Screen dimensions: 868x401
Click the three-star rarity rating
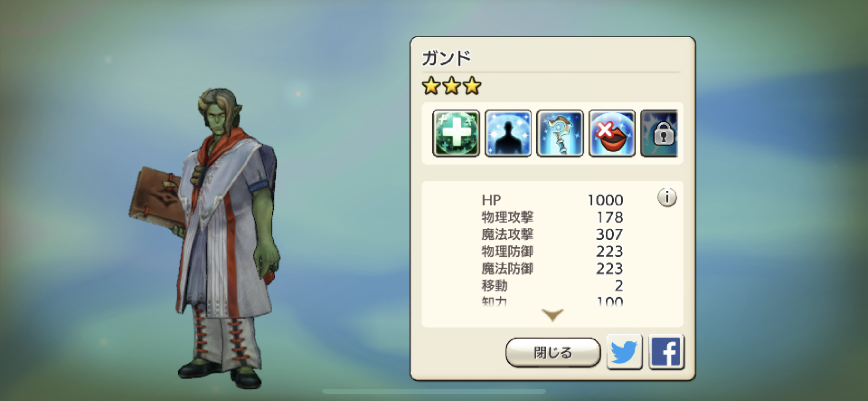coord(451,86)
